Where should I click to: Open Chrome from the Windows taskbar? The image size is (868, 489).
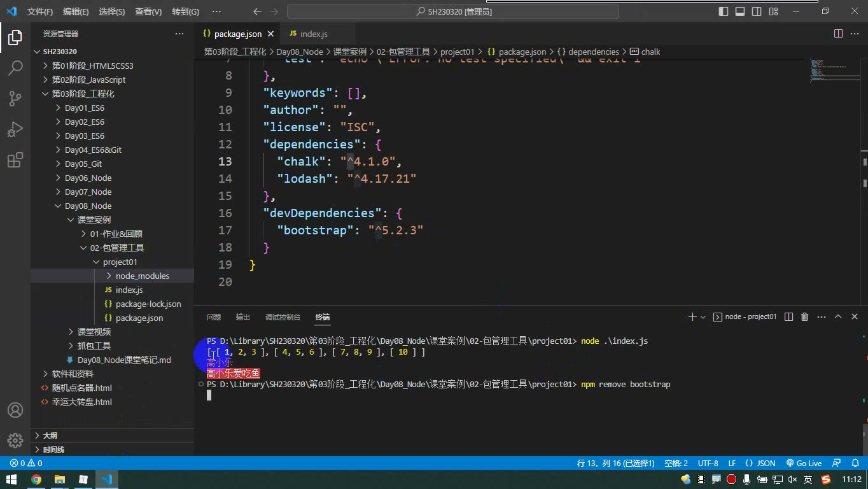pos(36,479)
